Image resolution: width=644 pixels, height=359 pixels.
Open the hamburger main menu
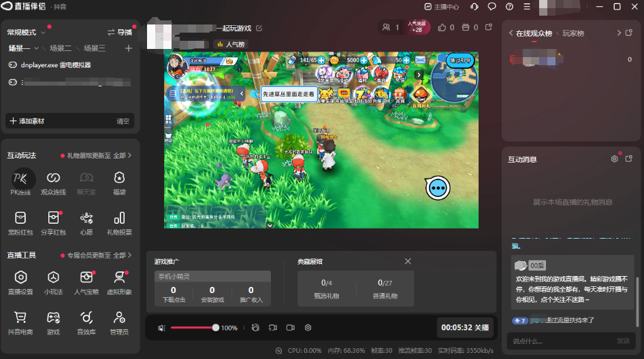527,7
